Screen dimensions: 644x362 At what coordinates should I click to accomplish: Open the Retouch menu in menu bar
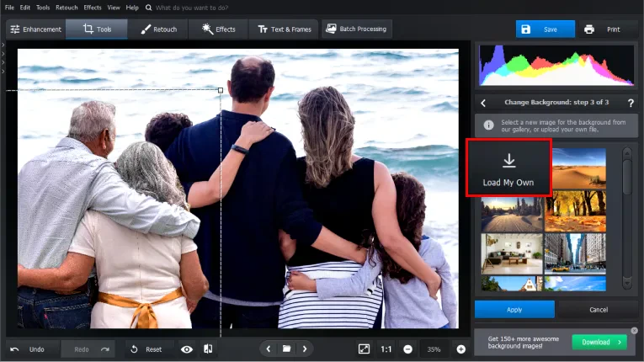point(67,8)
